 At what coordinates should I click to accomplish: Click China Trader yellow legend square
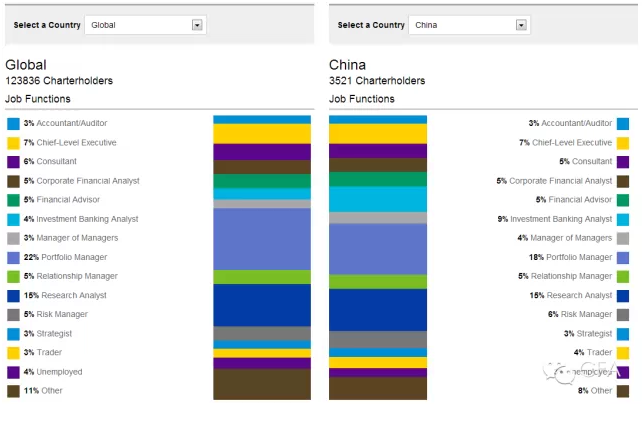[x=623, y=353]
